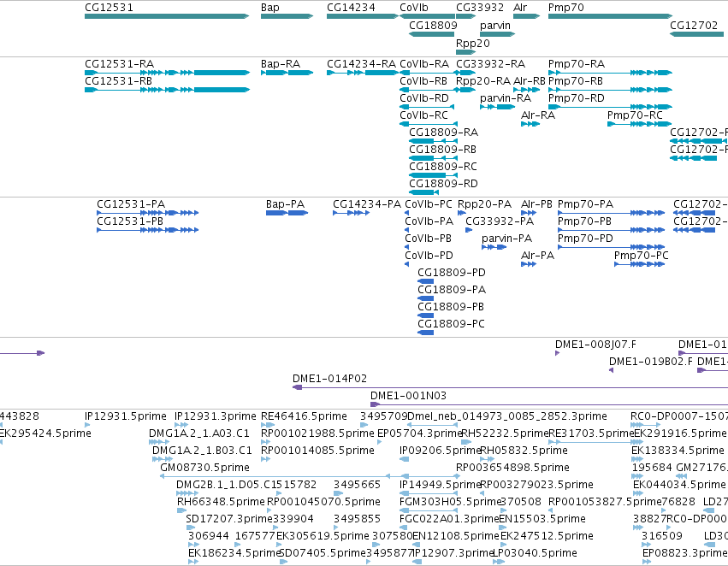728x566 pixels.
Task: Select the Bap-PA protein label
Action: [285, 204]
